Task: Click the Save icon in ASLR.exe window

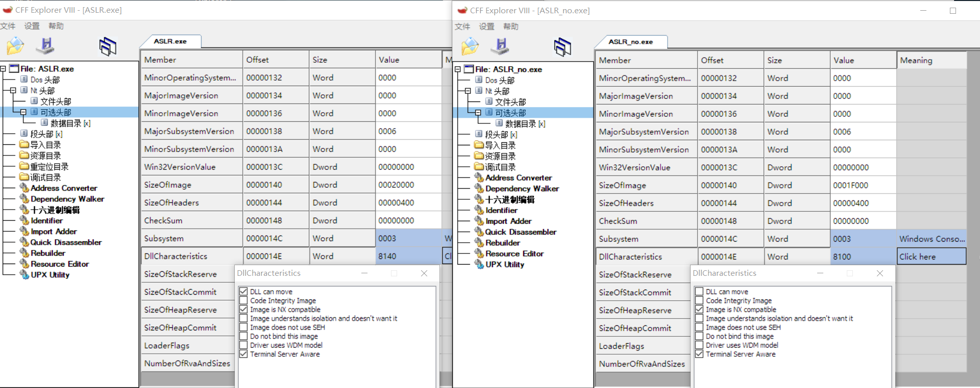Action: [x=45, y=46]
